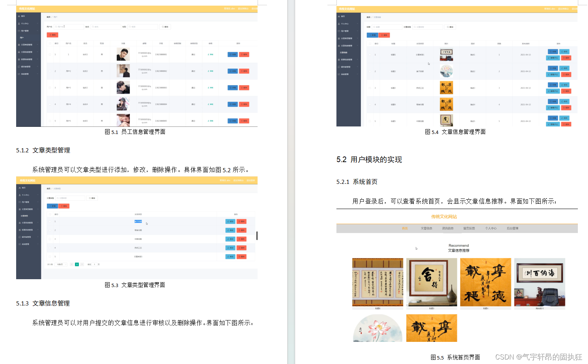The width and height of the screenshot is (588, 364).
Task: Click next page arrow in figure 5.3 pagination
Action: [x=82, y=265]
